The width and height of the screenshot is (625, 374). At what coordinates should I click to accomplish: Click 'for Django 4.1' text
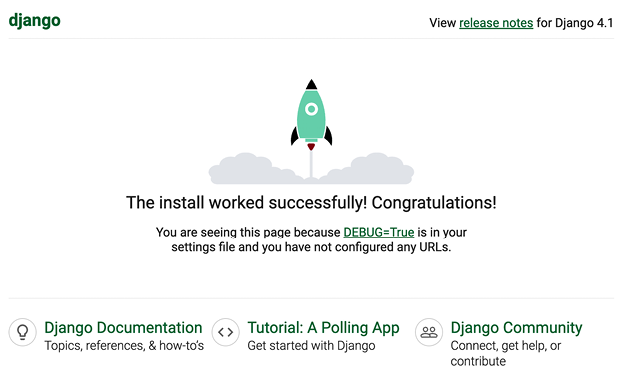(x=575, y=23)
